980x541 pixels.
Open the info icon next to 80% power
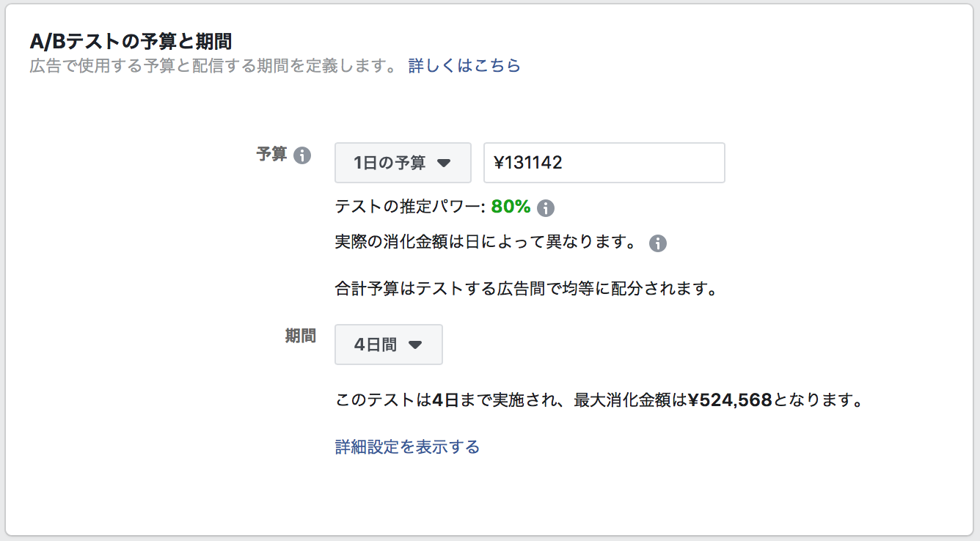coord(545,208)
